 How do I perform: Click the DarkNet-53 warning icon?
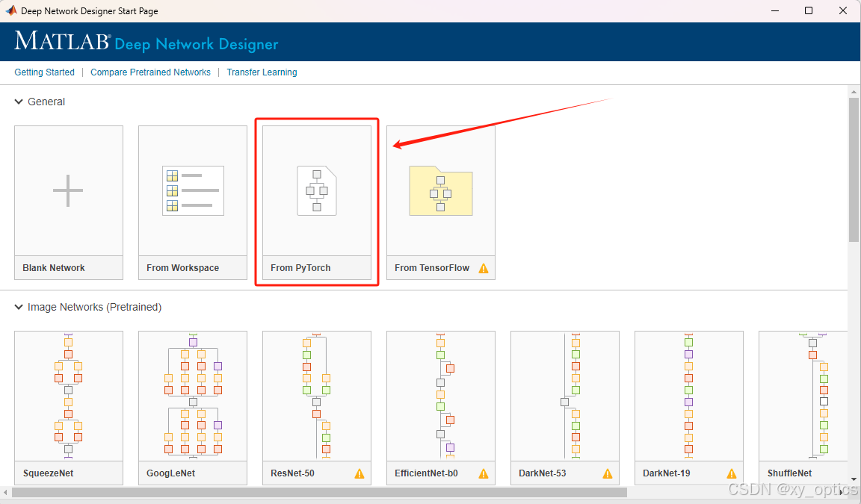click(x=608, y=474)
